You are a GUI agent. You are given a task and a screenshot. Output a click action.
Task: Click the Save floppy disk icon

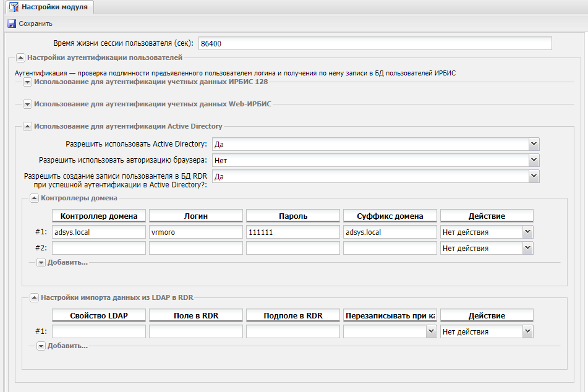point(12,23)
